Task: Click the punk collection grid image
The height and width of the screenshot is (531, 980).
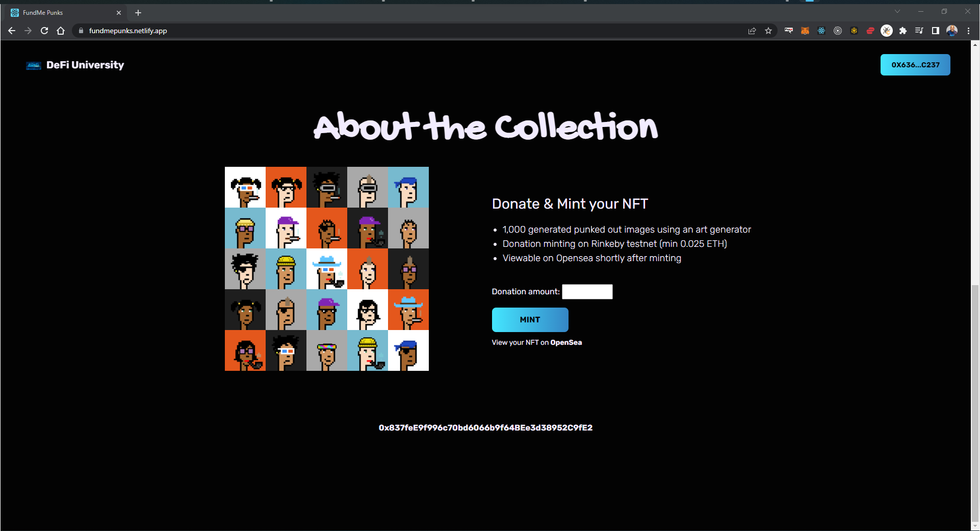Action: (327, 269)
